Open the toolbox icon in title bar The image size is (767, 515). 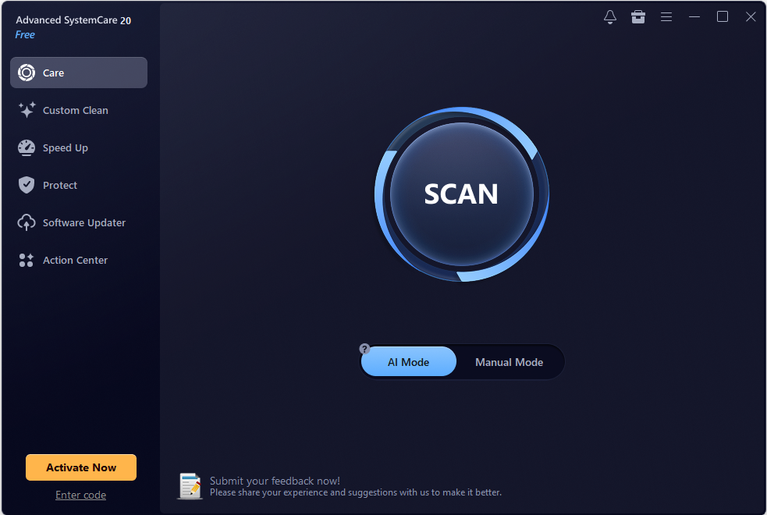[638, 17]
